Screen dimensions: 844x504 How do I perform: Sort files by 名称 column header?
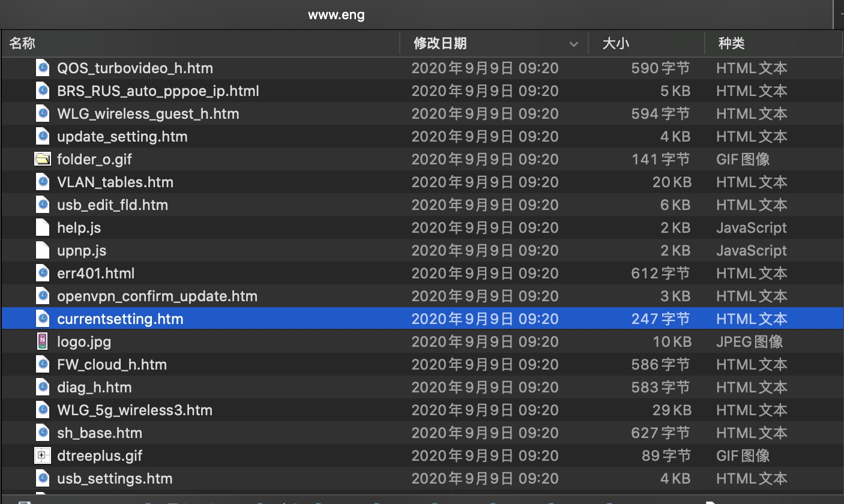(23, 43)
